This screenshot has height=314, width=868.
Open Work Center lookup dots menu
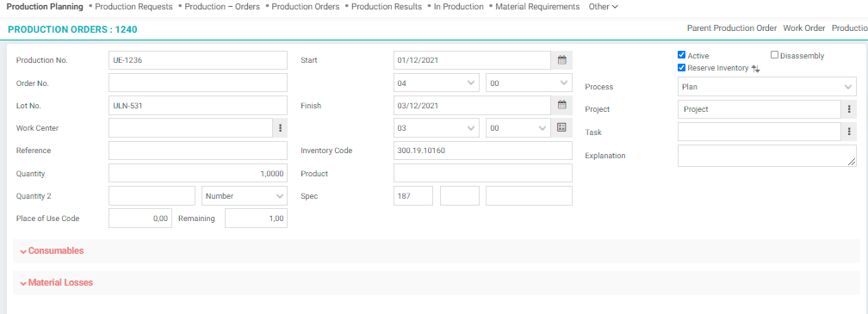coord(280,127)
